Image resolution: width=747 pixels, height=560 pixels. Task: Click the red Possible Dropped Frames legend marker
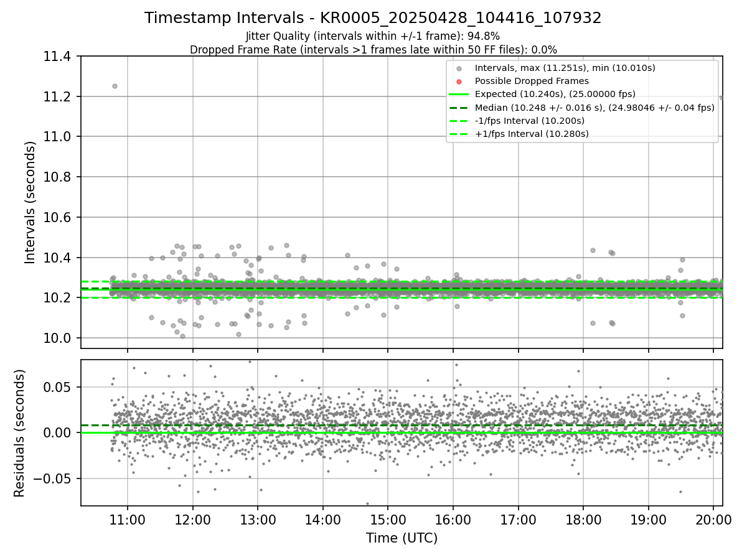459,82
